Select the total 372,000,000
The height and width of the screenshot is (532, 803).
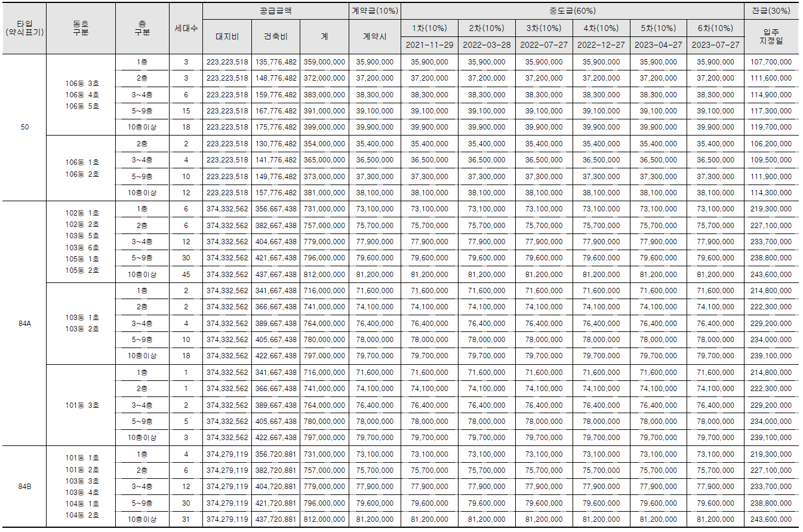tap(324, 78)
